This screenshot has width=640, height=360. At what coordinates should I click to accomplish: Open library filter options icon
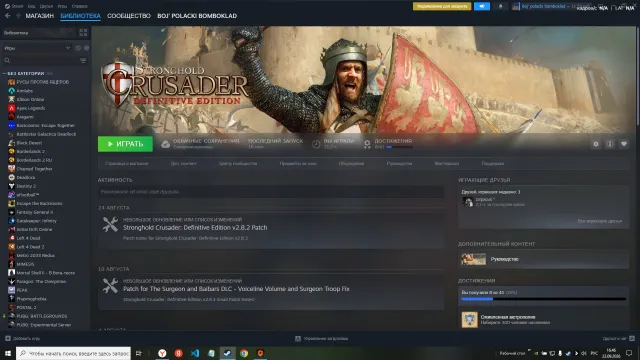click(83, 60)
